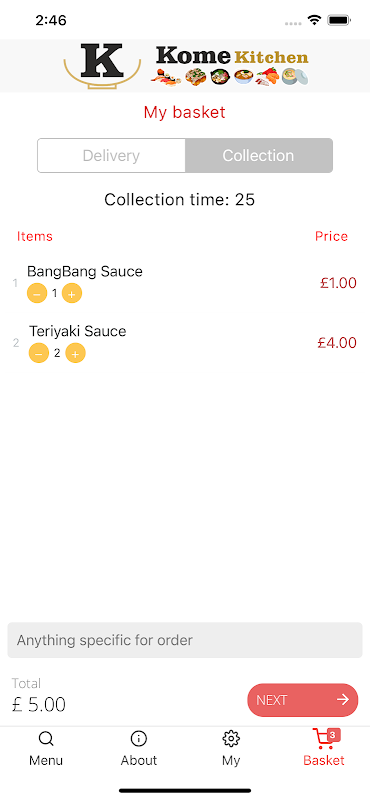
Task: Tap the battery icon in status bar
Action: [338, 20]
